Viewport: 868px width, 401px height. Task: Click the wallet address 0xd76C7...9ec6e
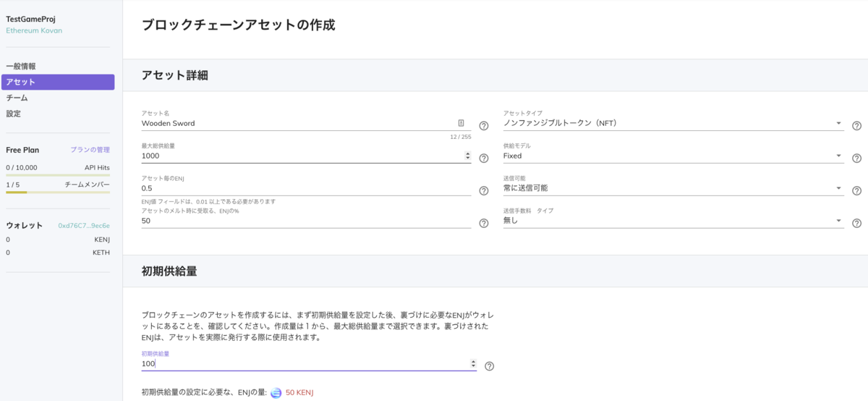coord(84,225)
